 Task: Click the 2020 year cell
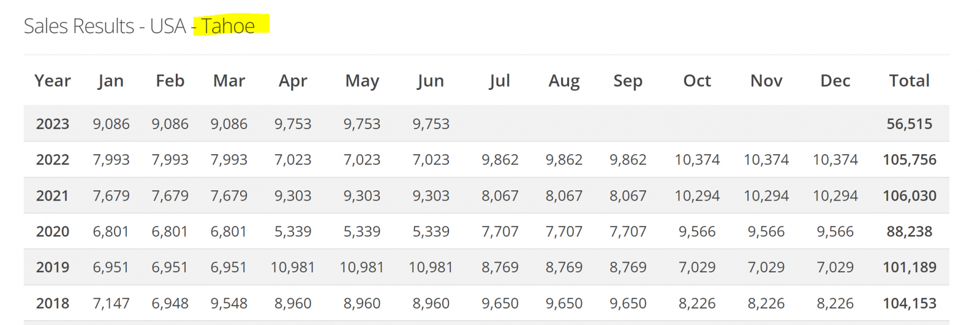pos(53,231)
